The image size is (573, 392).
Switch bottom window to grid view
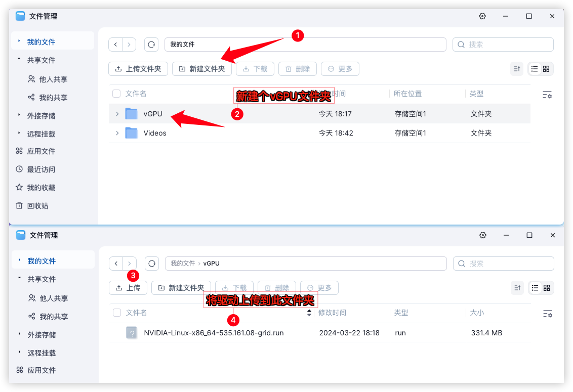tap(546, 288)
